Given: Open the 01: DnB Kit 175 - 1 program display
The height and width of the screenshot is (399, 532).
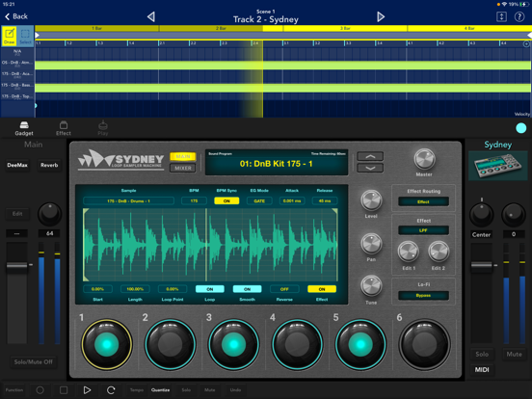Looking at the screenshot, I should coord(277,163).
